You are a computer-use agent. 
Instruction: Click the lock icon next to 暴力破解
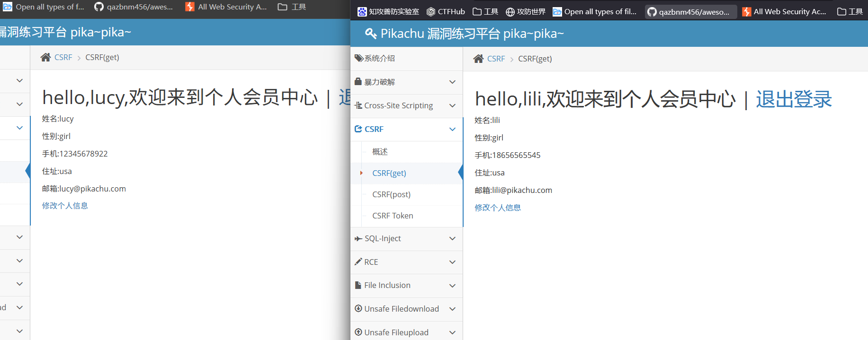358,81
